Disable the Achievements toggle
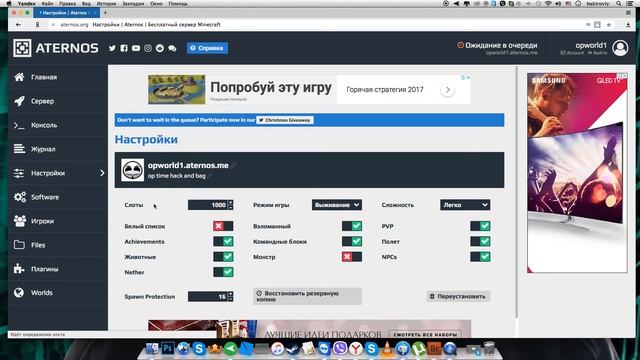The height and width of the screenshot is (360, 640). [x=223, y=241]
